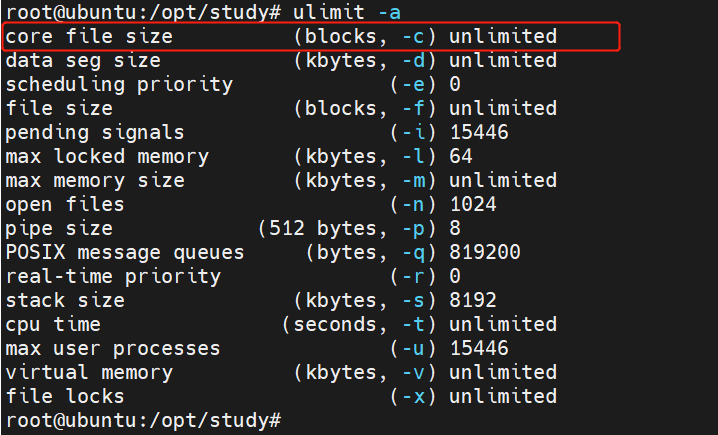Image resolution: width=718 pixels, height=435 pixels.
Task: Click the '-x' flag option
Action: click(x=413, y=397)
